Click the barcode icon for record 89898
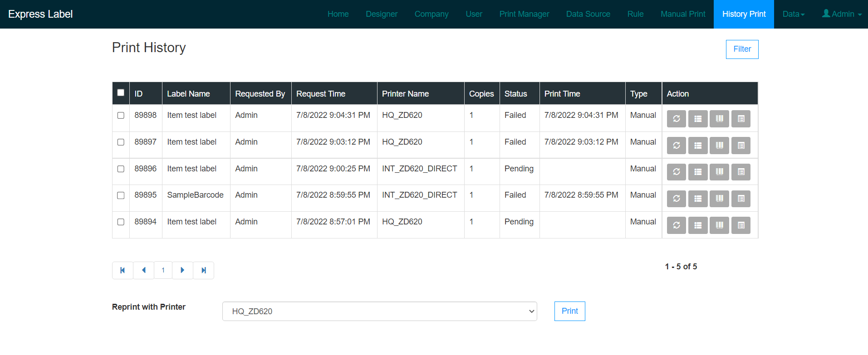This screenshot has width=868, height=355. (719, 119)
